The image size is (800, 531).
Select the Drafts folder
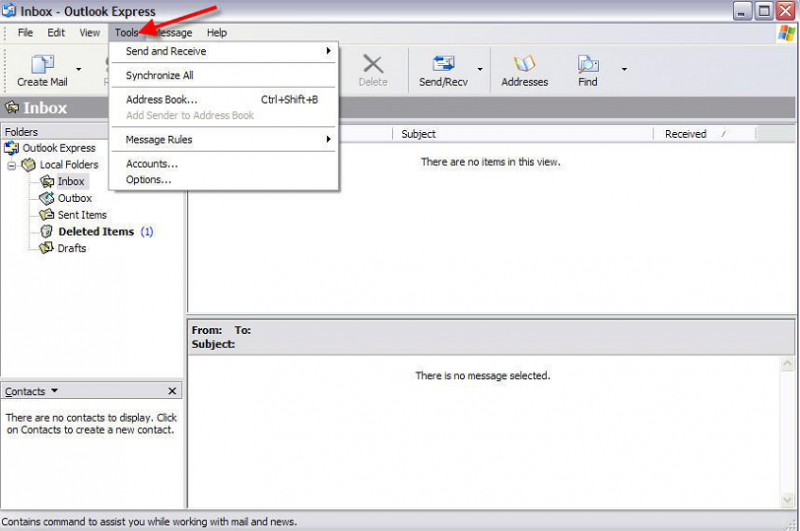coord(71,248)
